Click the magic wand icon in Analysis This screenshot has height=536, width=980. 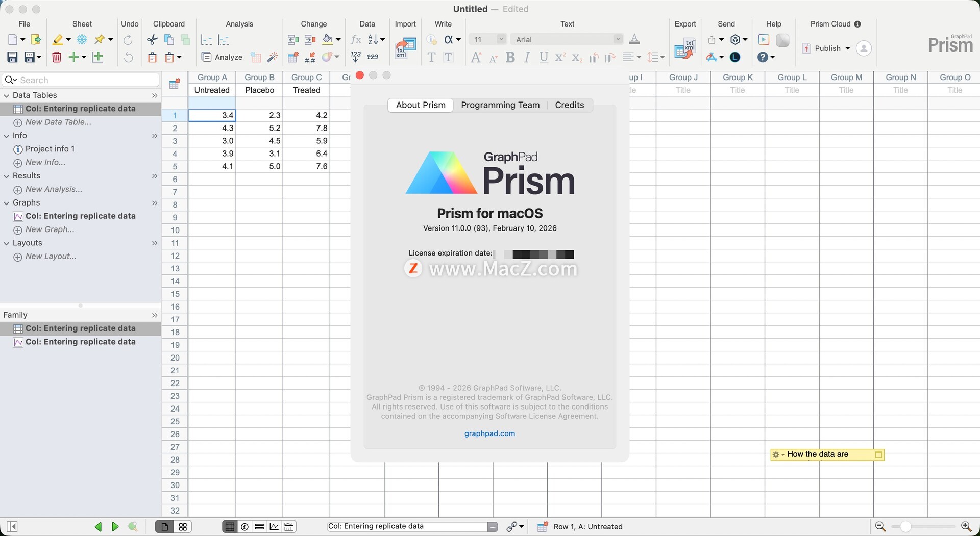pyautogui.click(x=273, y=57)
